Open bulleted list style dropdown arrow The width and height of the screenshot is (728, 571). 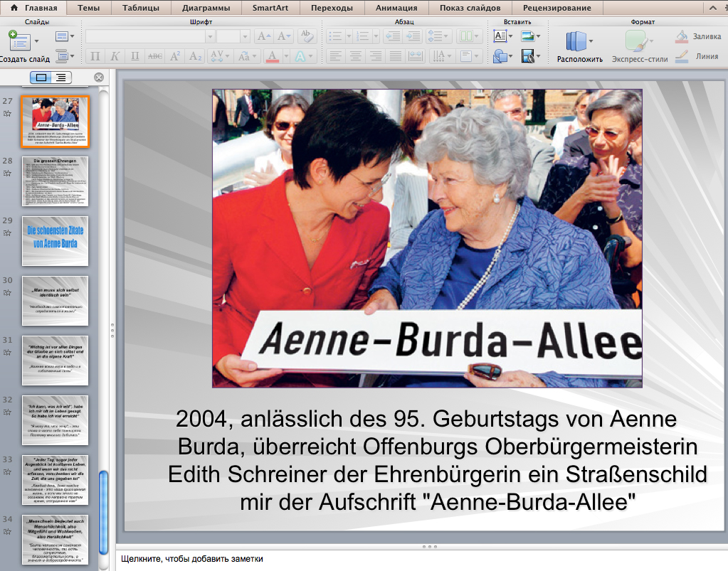(349, 36)
